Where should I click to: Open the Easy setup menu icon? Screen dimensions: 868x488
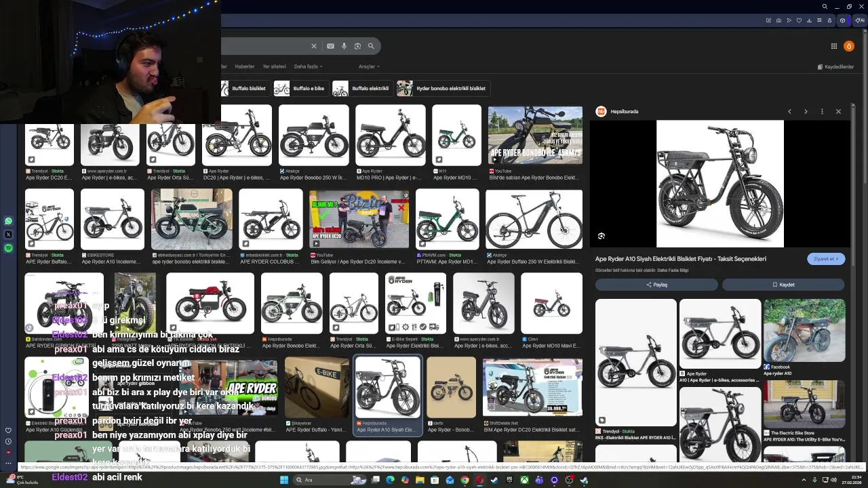pyautogui.click(x=819, y=20)
